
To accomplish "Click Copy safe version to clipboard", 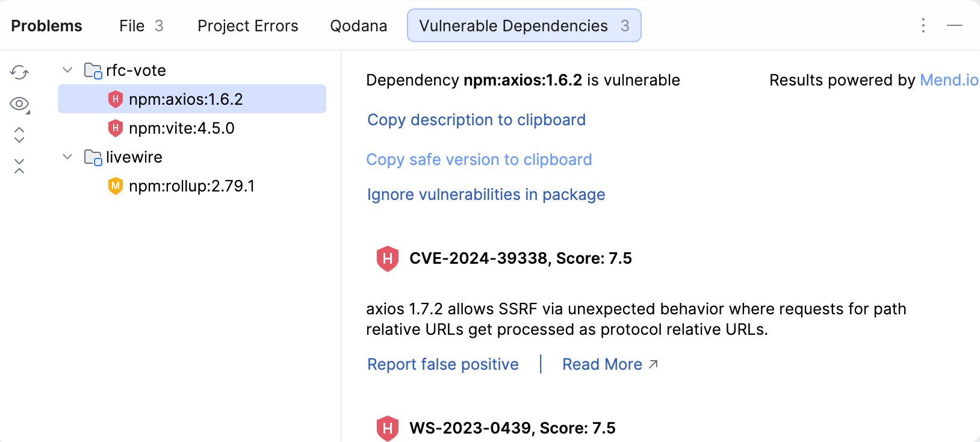I will pos(479,160).
